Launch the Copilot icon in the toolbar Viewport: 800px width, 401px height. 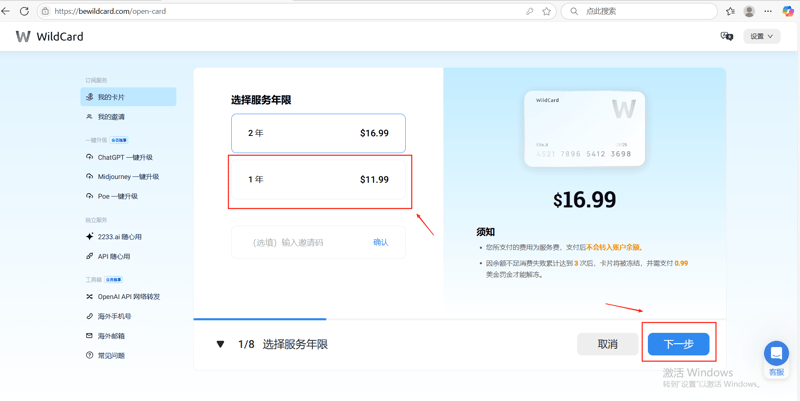[788, 11]
